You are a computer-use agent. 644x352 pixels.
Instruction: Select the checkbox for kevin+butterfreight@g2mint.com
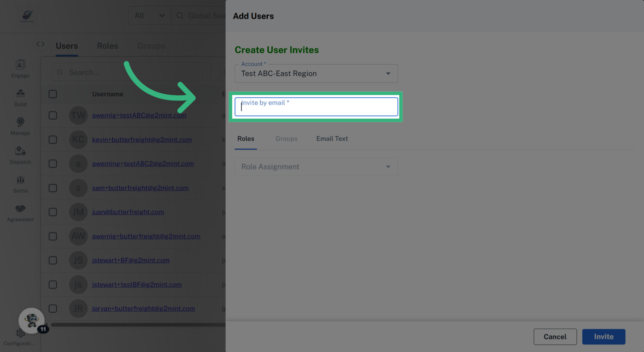[x=53, y=140]
